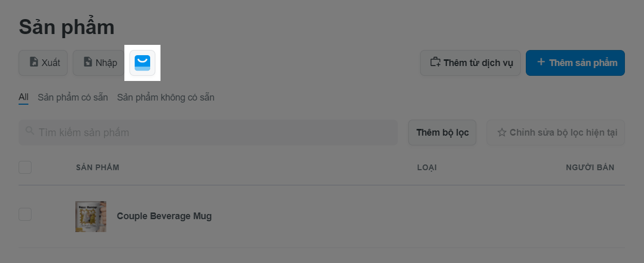Image resolution: width=644 pixels, height=263 pixels.
Task: Click the Thêm từ dịch vụ button
Action: 470,63
